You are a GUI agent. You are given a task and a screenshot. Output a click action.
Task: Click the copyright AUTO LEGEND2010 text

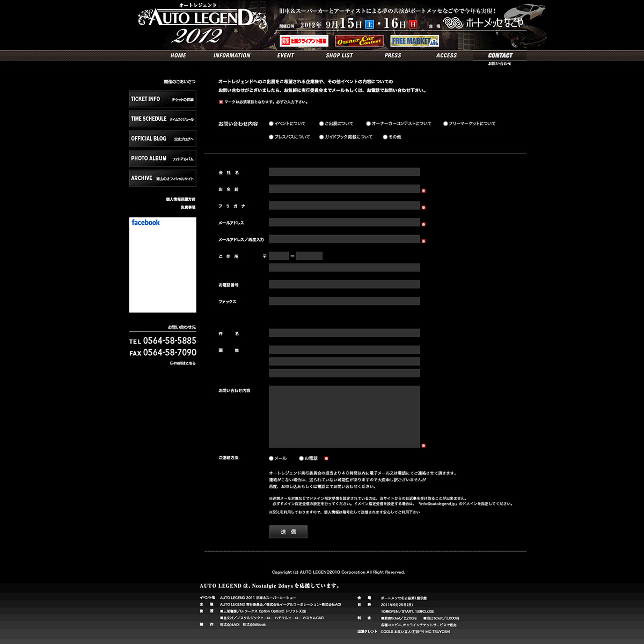[x=339, y=572]
